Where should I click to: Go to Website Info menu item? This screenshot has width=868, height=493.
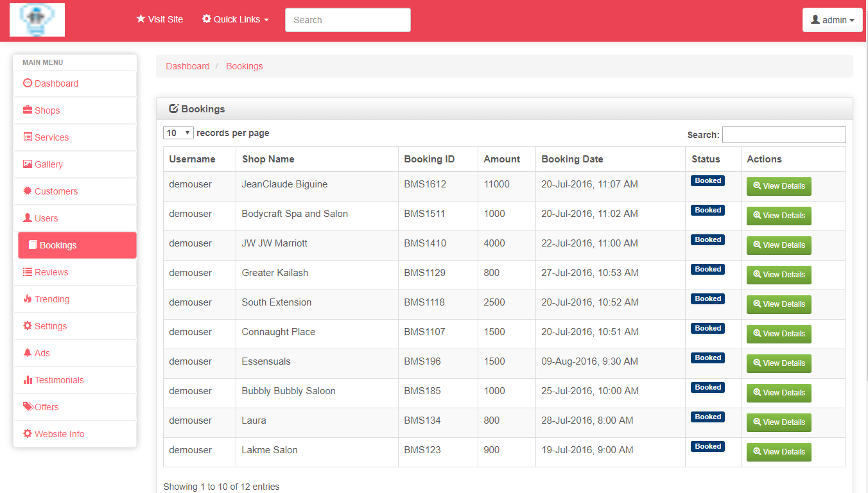pos(59,434)
